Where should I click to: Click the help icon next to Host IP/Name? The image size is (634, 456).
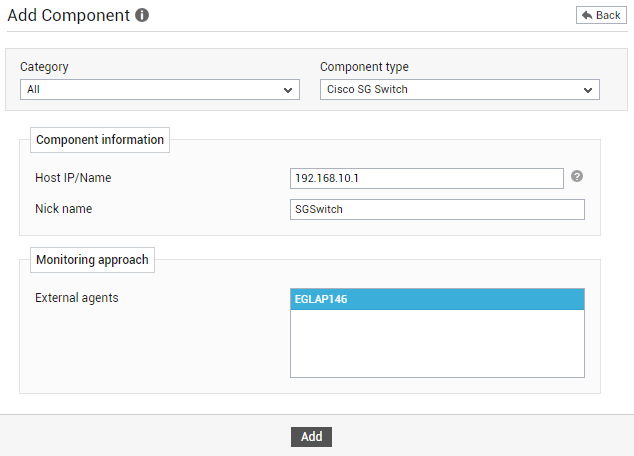(x=577, y=176)
